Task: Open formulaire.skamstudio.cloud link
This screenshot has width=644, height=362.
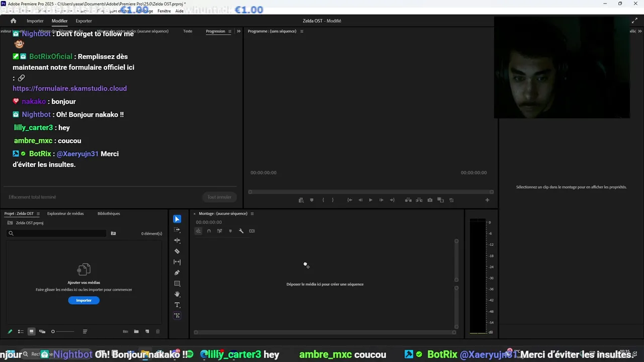Action: pos(69,88)
